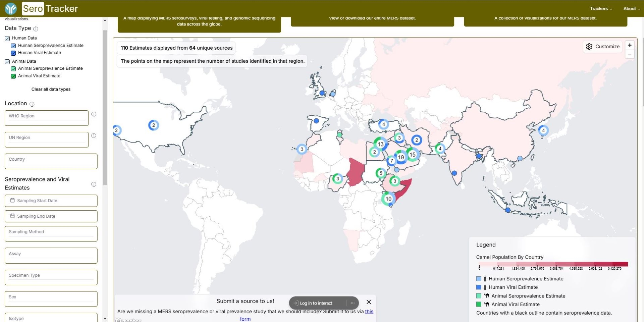Open the Sampling Method dropdown
This screenshot has width=644, height=322.
pos(51,234)
